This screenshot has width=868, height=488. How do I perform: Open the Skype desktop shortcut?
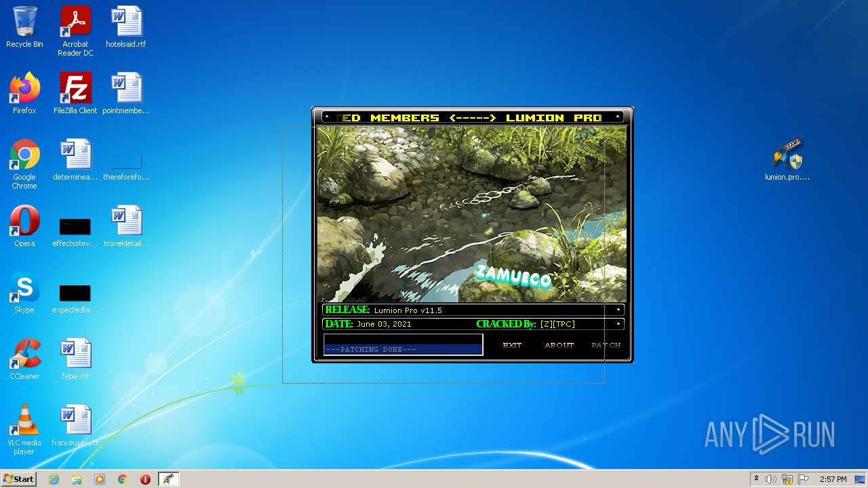click(24, 293)
